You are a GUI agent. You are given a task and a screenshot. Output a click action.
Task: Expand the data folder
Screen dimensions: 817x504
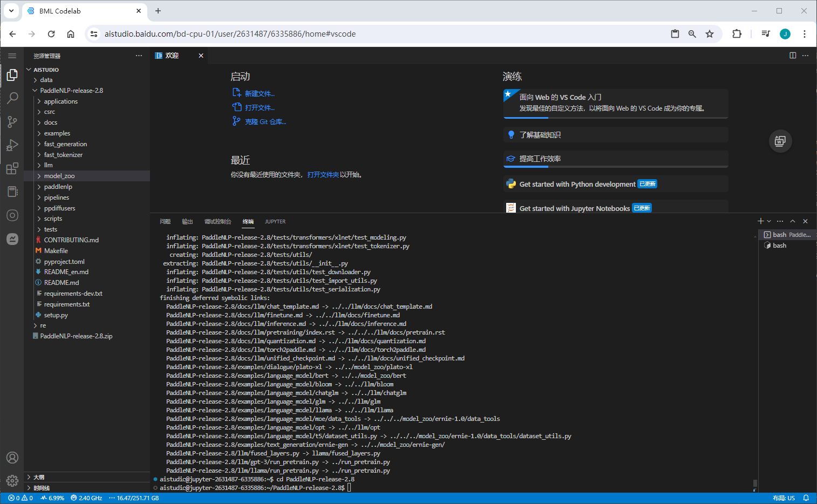pos(87,80)
